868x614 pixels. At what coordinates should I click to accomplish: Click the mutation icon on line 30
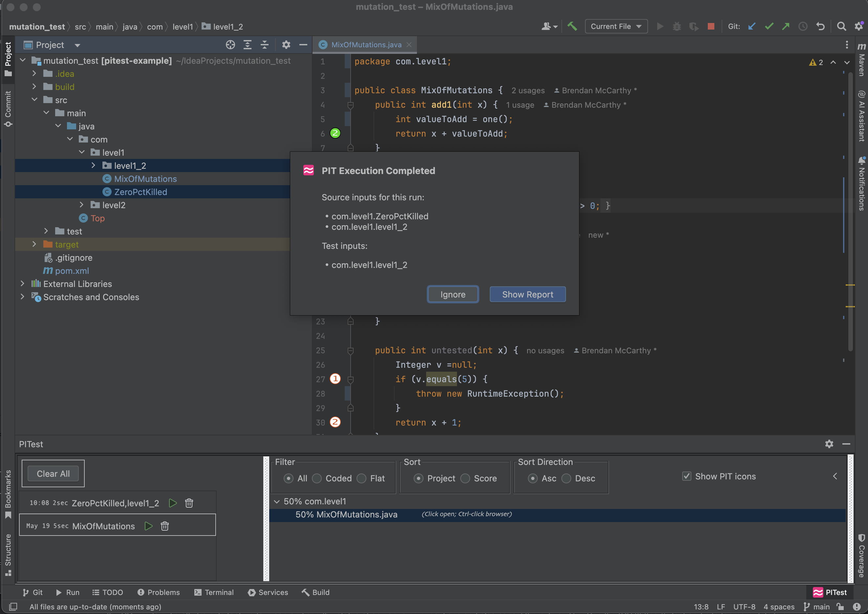(x=335, y=422)
